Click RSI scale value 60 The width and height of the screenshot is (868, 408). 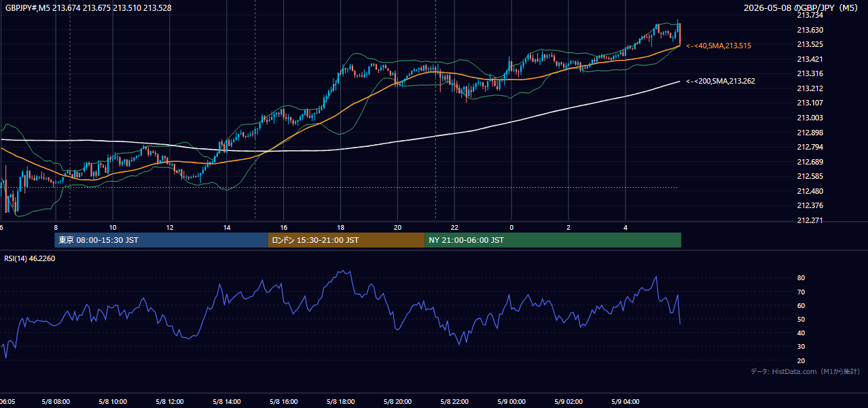coord(801,305)
